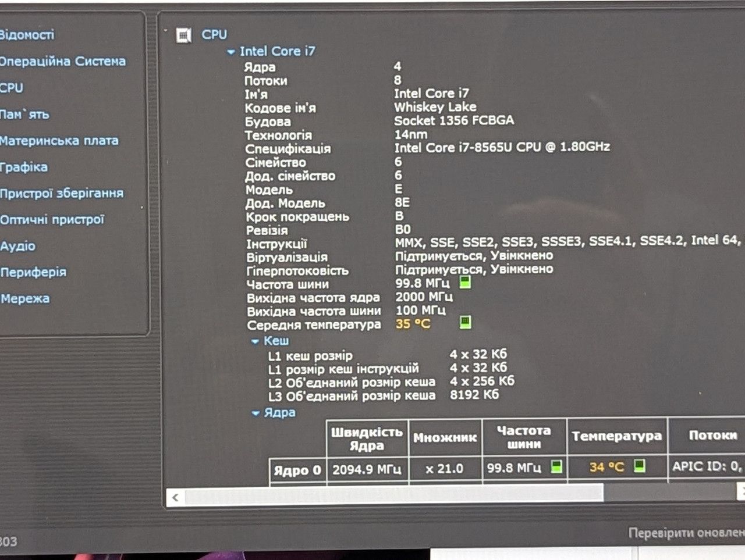Screen dimensions: 745x560
Task: Click the green graph icon beside Ядро 0 temperature 34 °C
Action: pos(640,466)
